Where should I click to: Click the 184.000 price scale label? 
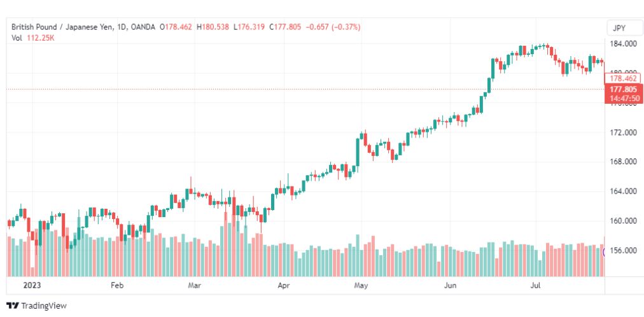point(623,43)
